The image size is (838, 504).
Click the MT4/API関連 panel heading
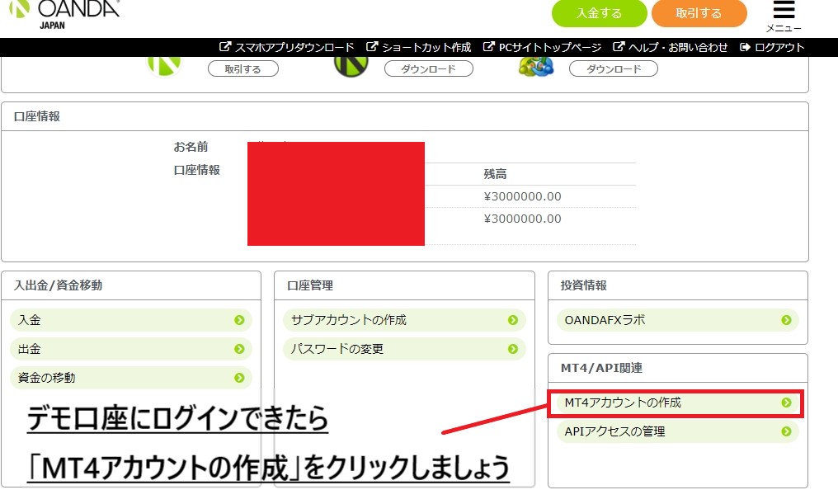pos(602,368)
